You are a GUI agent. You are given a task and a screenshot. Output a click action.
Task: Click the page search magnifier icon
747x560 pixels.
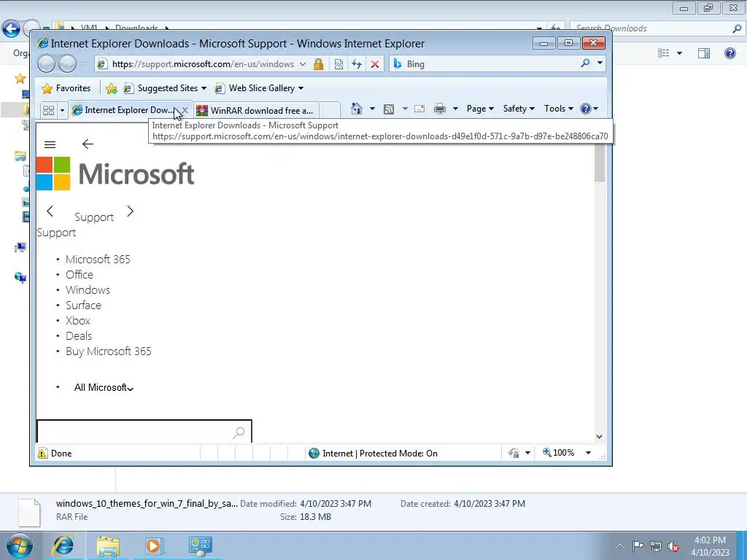[239, 432]
